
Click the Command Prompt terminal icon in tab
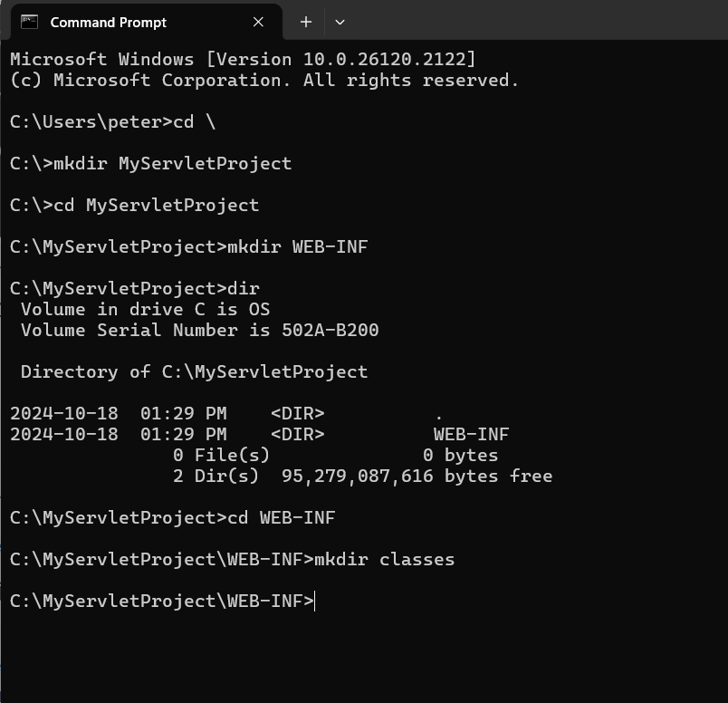[x=29, y=22]
